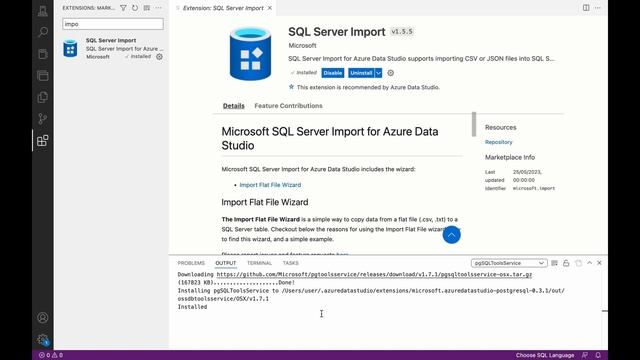Filter extensions with the funnel icon
Screen dimensions: 640x360
[x=123, y=8]
